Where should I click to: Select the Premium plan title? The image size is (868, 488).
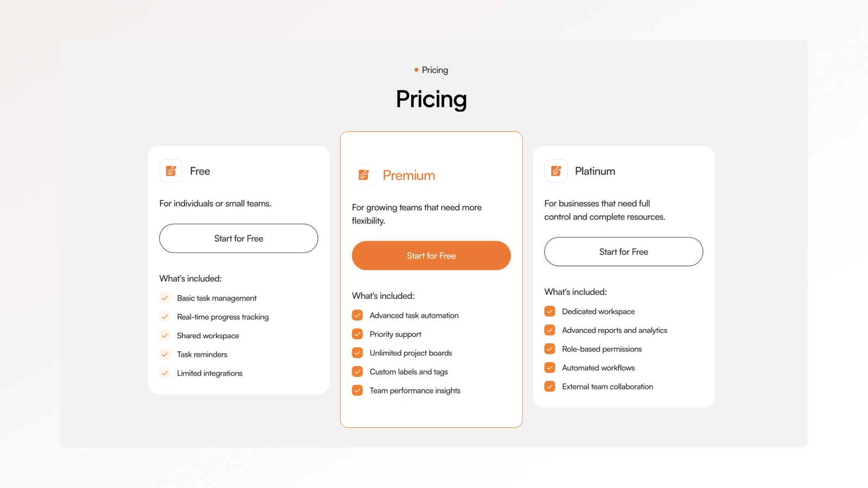tap(409, 175)
